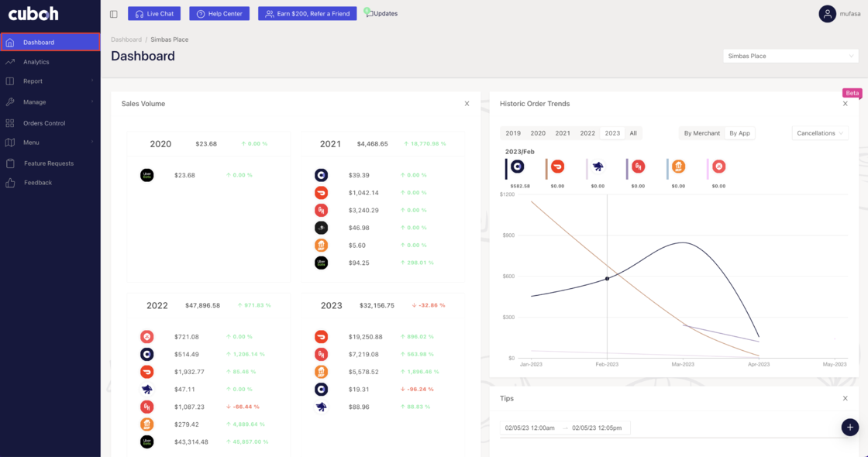
Task: Click the sidebar collapse icon beside breadcrumbs
Action: point(113,13)
